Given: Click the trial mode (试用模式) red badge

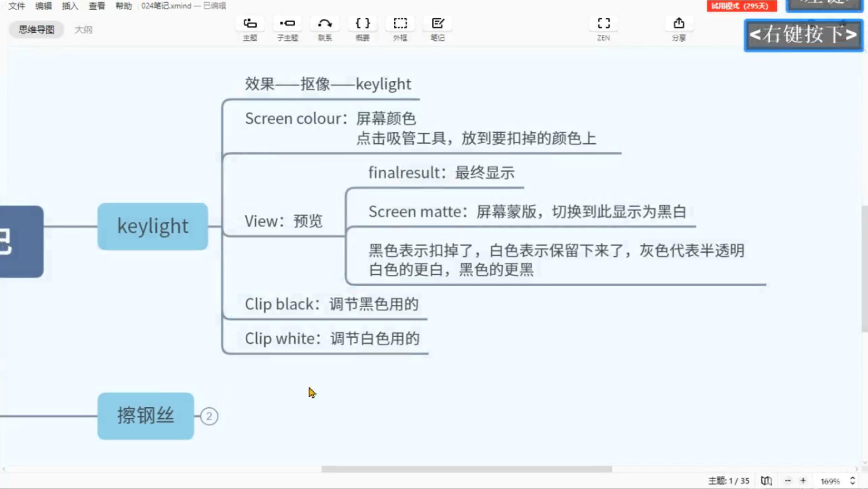Looking at the screenshot, I should point(741,6).
